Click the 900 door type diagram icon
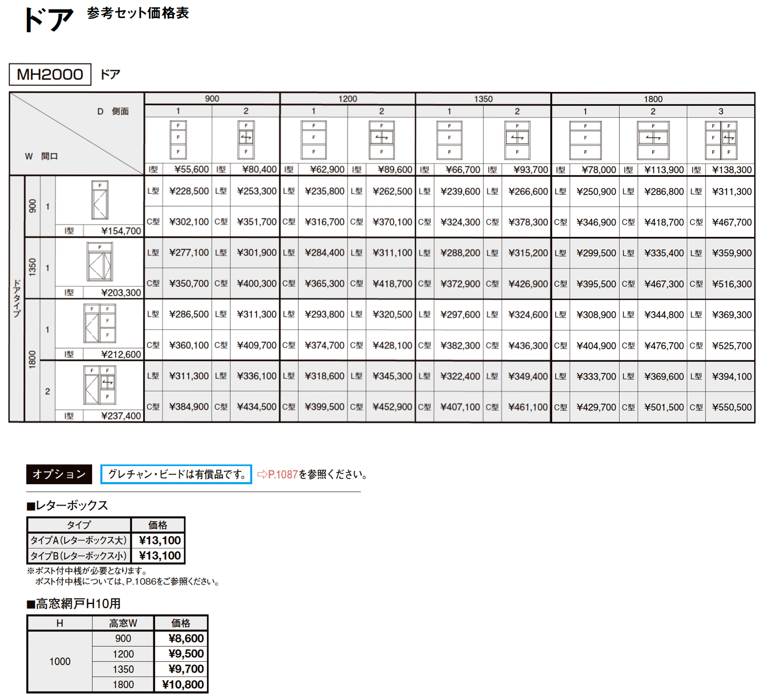Viewport: 772px width, 700px height. pyautogui.click(x=100, y=200)
